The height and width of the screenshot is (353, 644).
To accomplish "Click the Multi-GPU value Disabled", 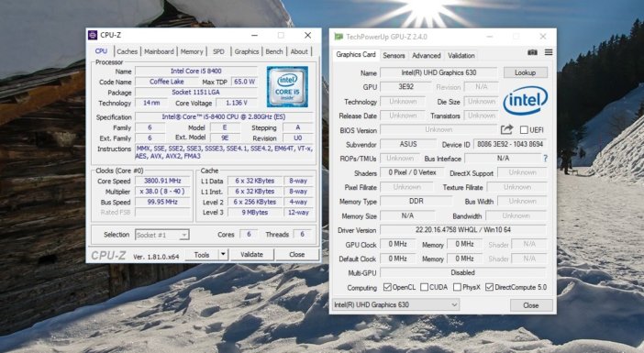I will point(463,272).
